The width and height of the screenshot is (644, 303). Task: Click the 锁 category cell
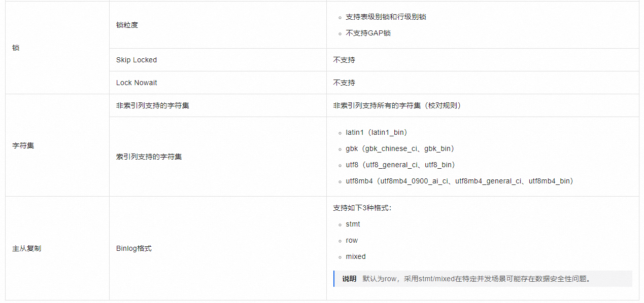click(57, 48)
